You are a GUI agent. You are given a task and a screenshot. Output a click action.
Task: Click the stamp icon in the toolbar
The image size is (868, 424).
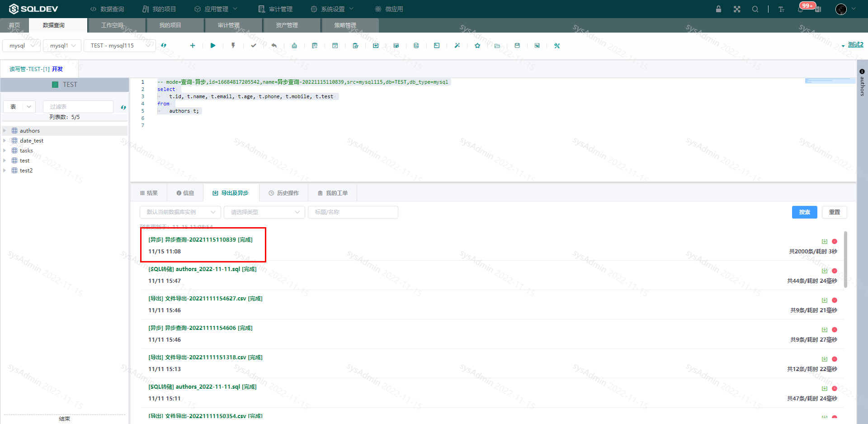(x=294, y=46)
